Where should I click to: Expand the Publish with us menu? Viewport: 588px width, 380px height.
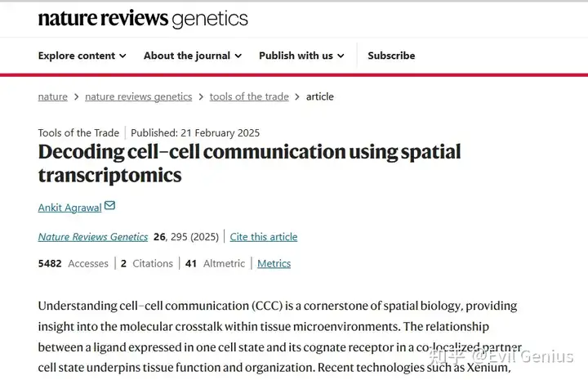click(301, 56)
